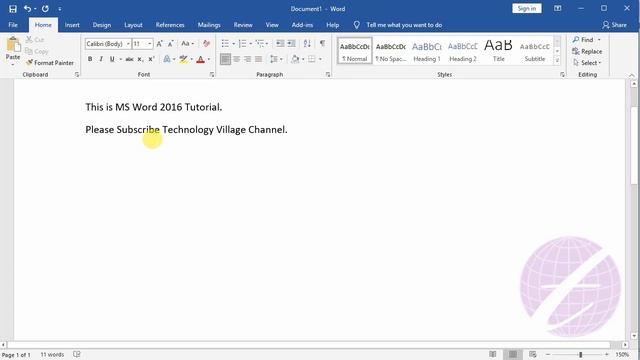640x360 pixels.
Task: Open the Borders dropdown
Action: click(320, 59)
